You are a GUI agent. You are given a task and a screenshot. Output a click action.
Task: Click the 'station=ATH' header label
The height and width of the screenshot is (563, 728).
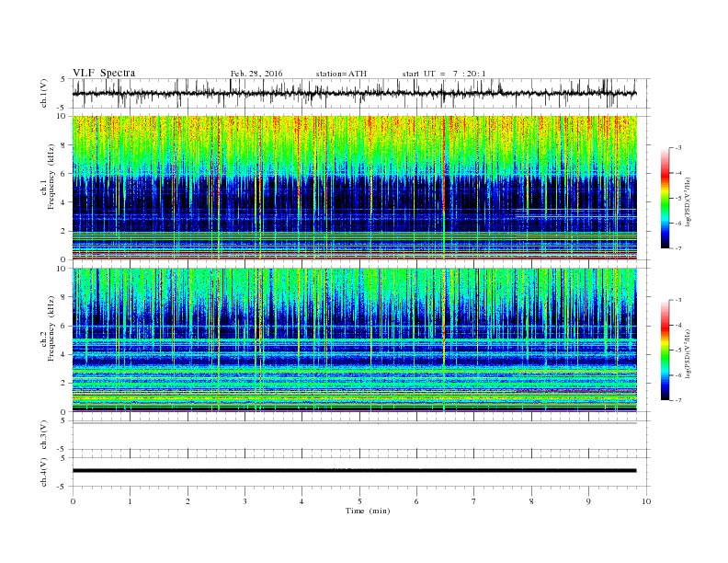click(x=341, y=74)
